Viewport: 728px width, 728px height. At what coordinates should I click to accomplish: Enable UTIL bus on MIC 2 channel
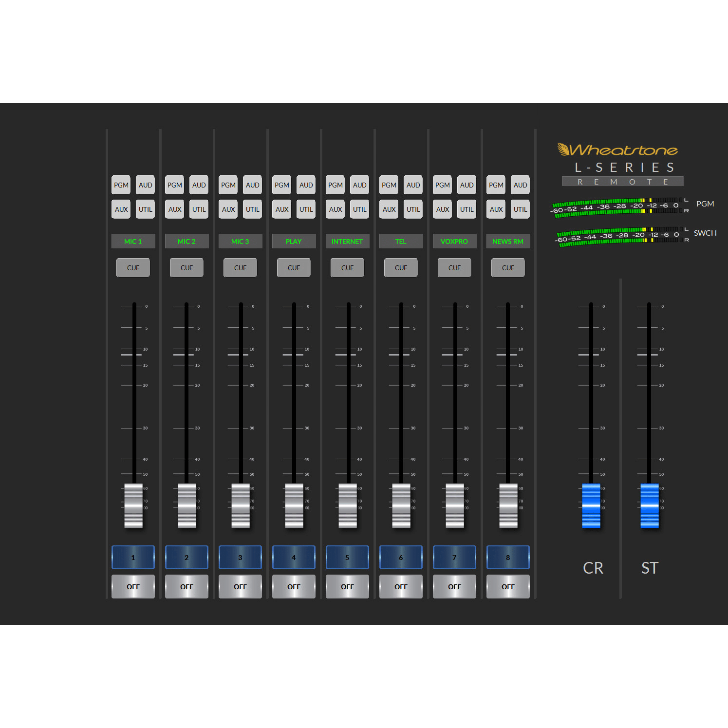[199, 209]
